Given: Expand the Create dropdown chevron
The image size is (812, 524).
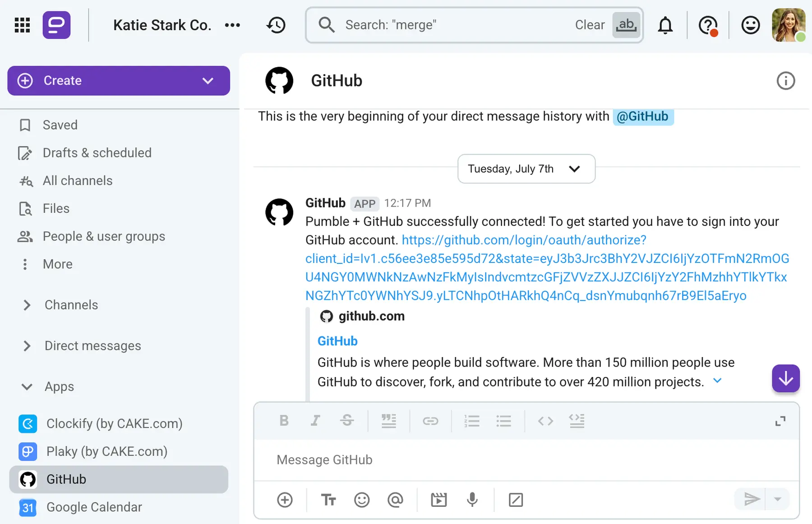Looking at the screenshot, I should pos(208,81).
